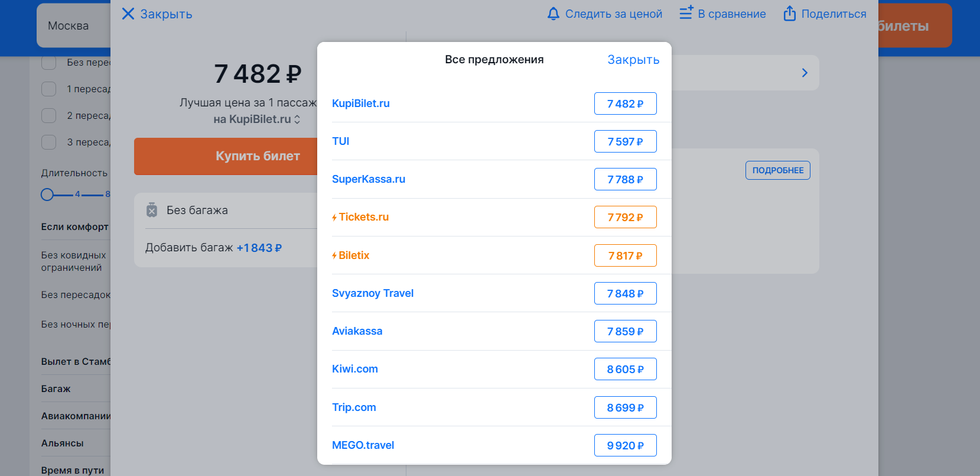The width and height of the screenshot is (980, 476).
Task: Click the share arrow icon
Action: (790, 13)
